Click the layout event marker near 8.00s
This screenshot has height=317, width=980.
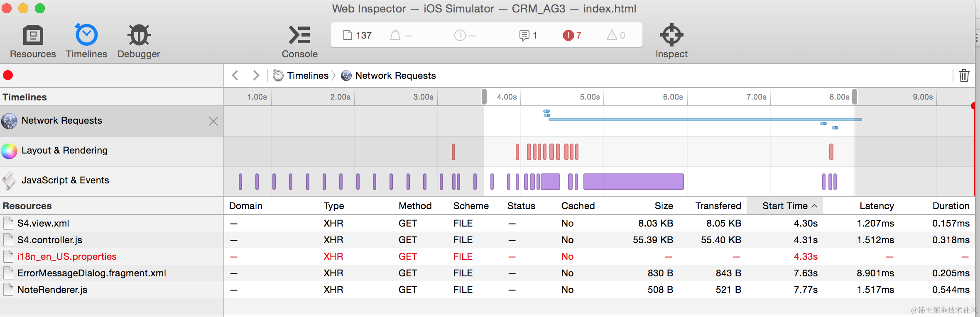coord(831,152)
